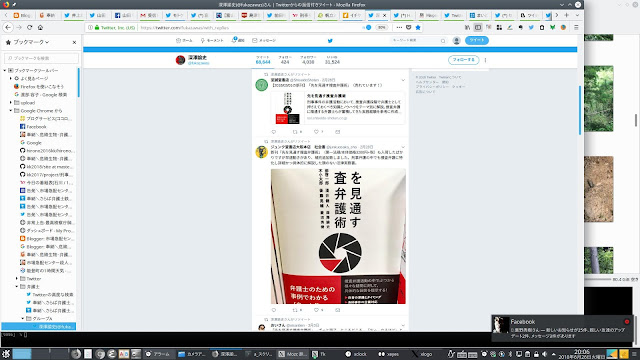Reply to the book photo tweet

click(274, 310)
